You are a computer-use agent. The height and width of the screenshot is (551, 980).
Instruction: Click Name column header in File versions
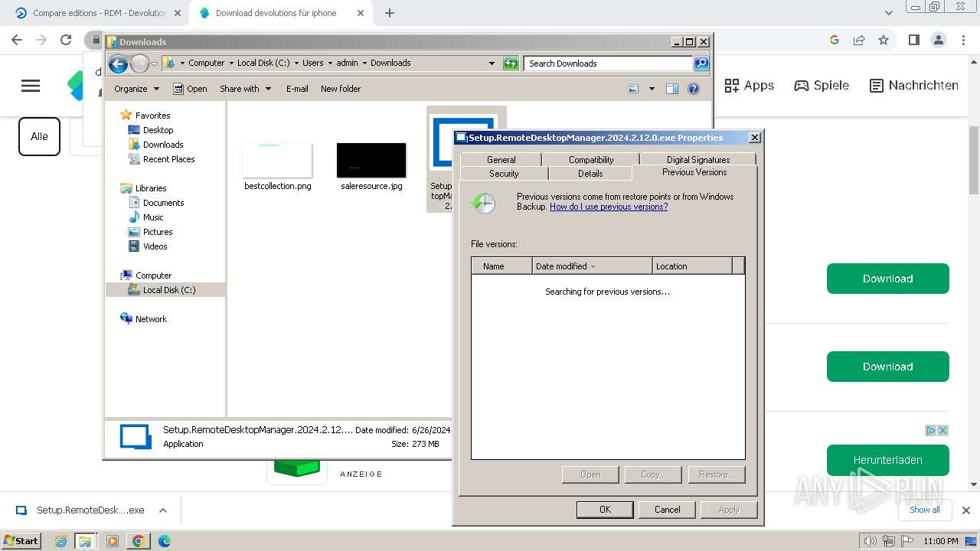[x=501, y=266]
